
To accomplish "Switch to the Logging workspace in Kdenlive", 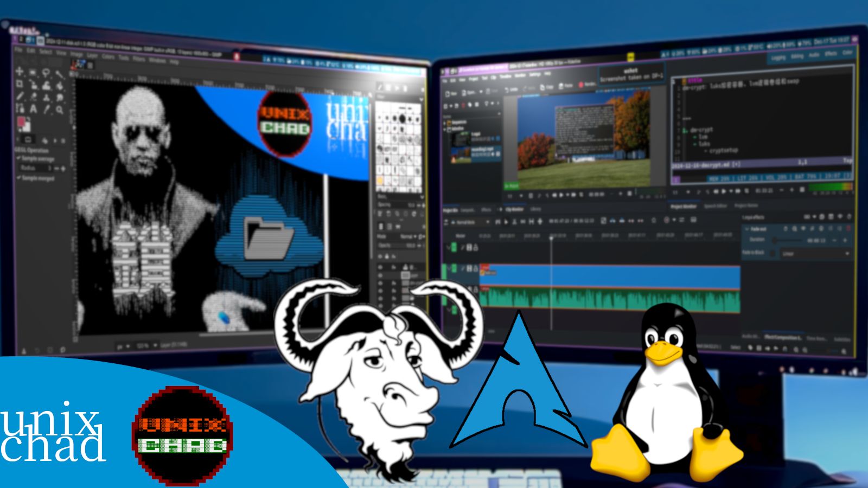I will [778, 57].
